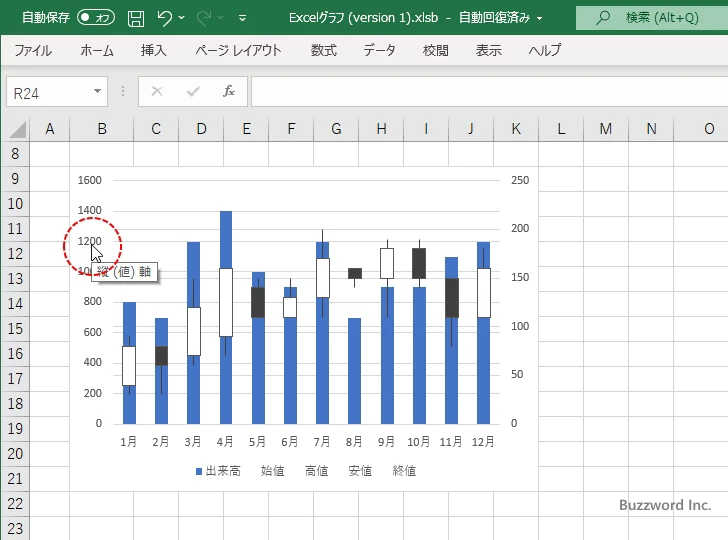Select row 8 header
Image resolution: width=728 pixels, height=540 pixels.
click(x=15, y=154)
